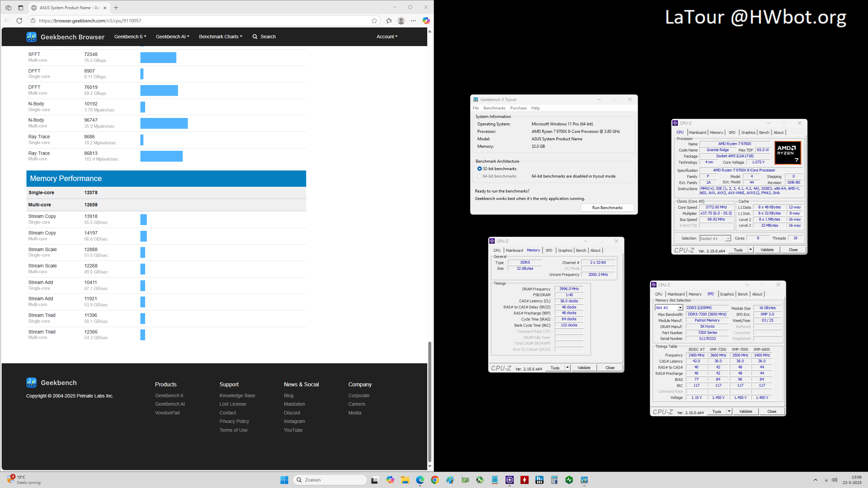Switch to SPD tab in CPU-Z Memory window
Screen dimensions: 868x488
tap(549, 250)
